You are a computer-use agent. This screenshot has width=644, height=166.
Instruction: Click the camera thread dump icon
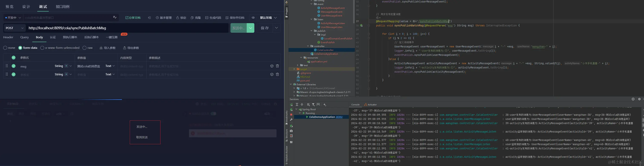[291, 131]
